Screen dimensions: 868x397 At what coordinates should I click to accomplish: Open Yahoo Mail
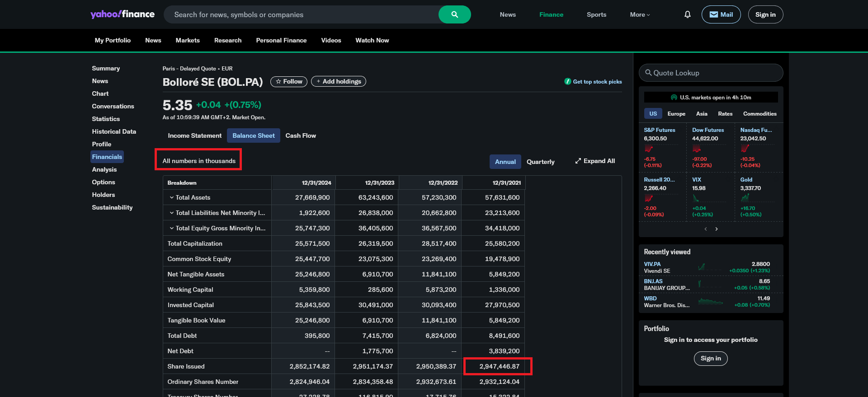pos(721,14)
